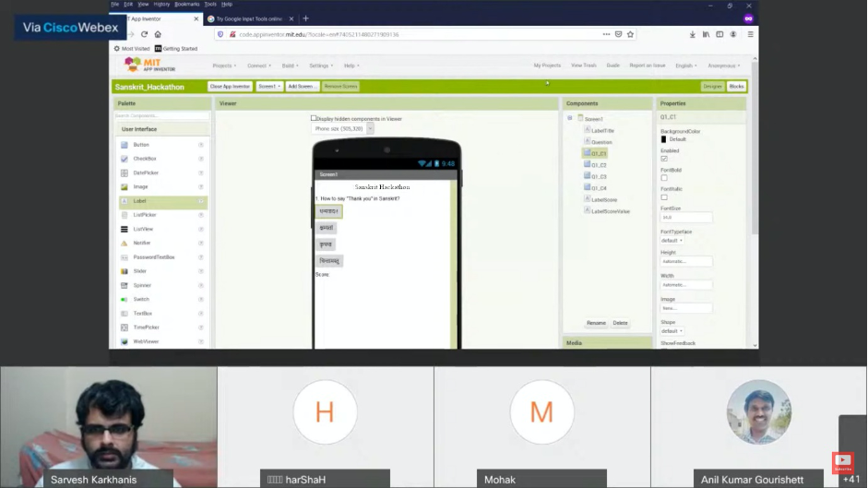The height and width of the screenshot is (488, 868).
Task: Open Projects dropdown menu
Action: tap(224, 65)
